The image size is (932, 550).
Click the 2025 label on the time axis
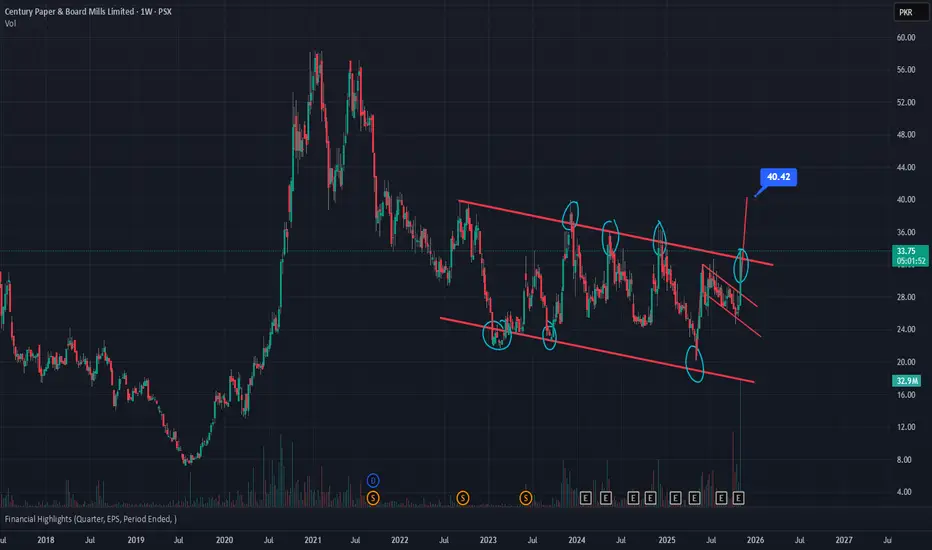pyautogui.click(x=667, y=540)
